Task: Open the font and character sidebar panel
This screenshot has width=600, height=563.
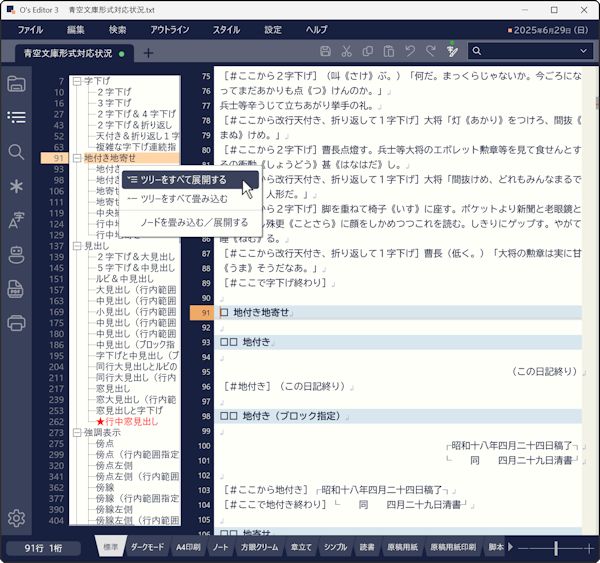Action: point(16,220)
